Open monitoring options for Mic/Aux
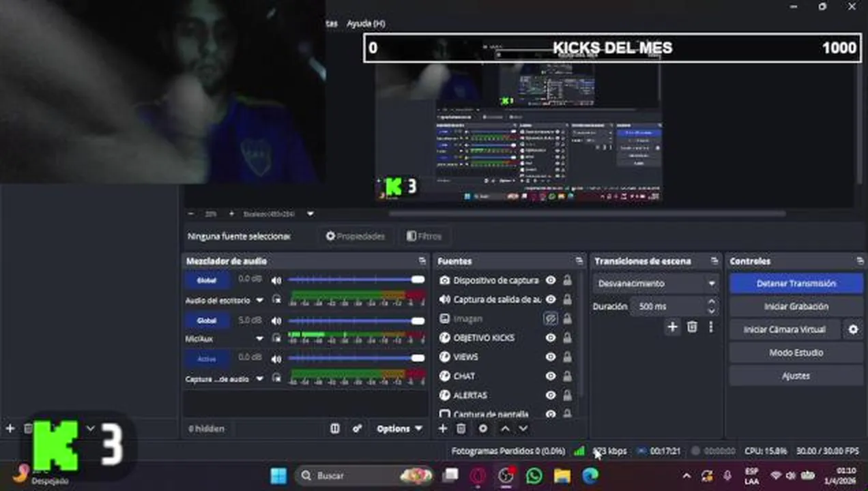868x491 pixels. tap(276, 338)
